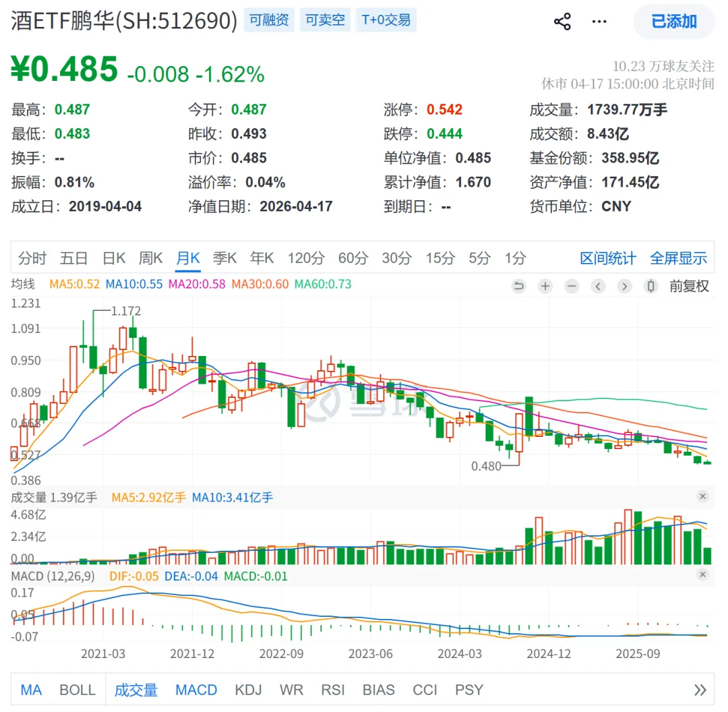Click the 可卖空 tag
Viewport: 728px width, 712px height.
pos(325,20)
